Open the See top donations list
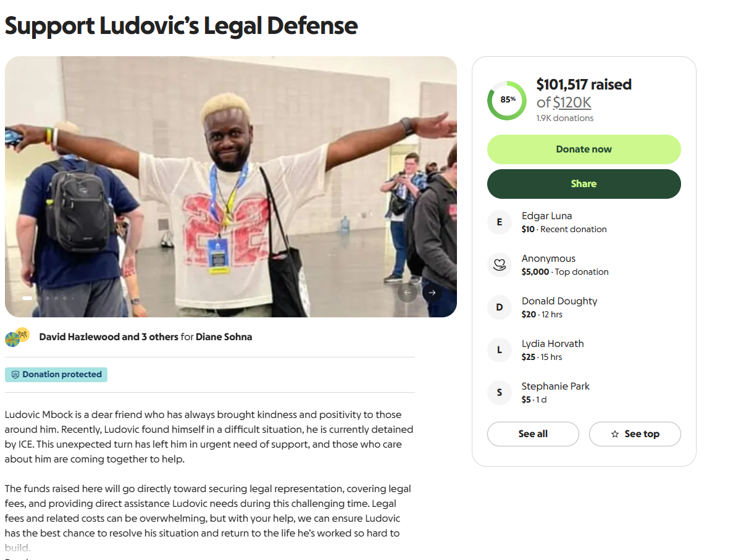741x560 pixels. pyautogui.click(x=635, y=434)
